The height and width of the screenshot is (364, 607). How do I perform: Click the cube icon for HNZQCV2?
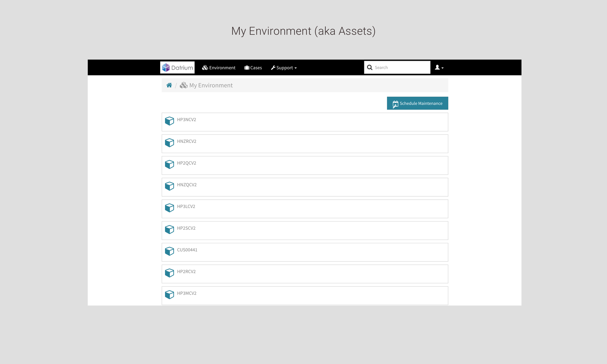(x=169, y=186)
